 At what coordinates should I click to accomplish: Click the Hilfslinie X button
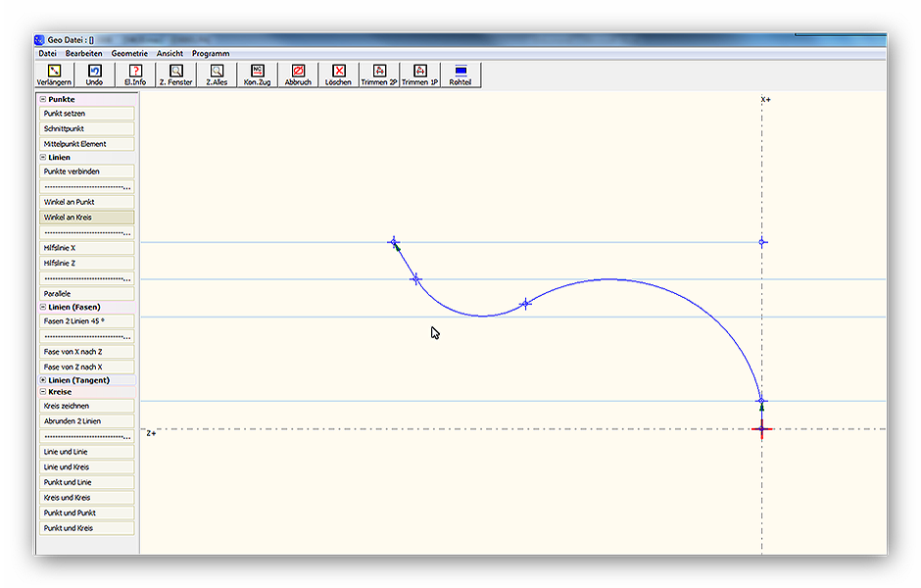pos(87,248)
